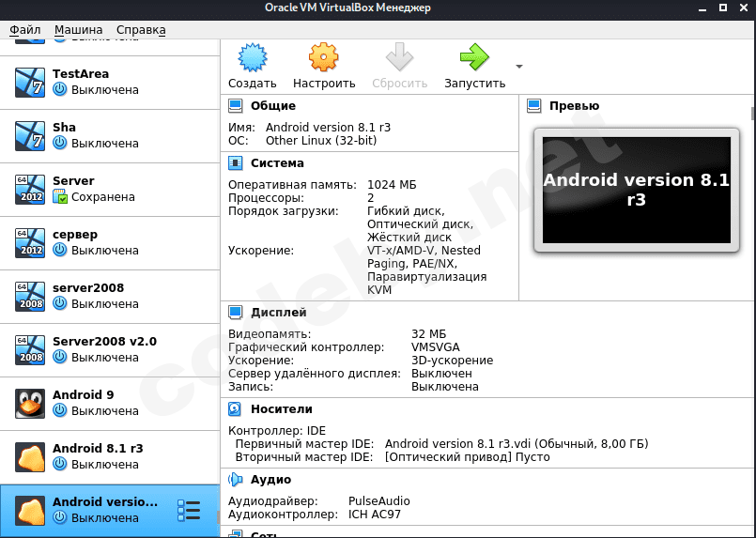Click the TestArea Windows 7 icon
The height and width of the screenshot is (538, 756).
(30, 83)
